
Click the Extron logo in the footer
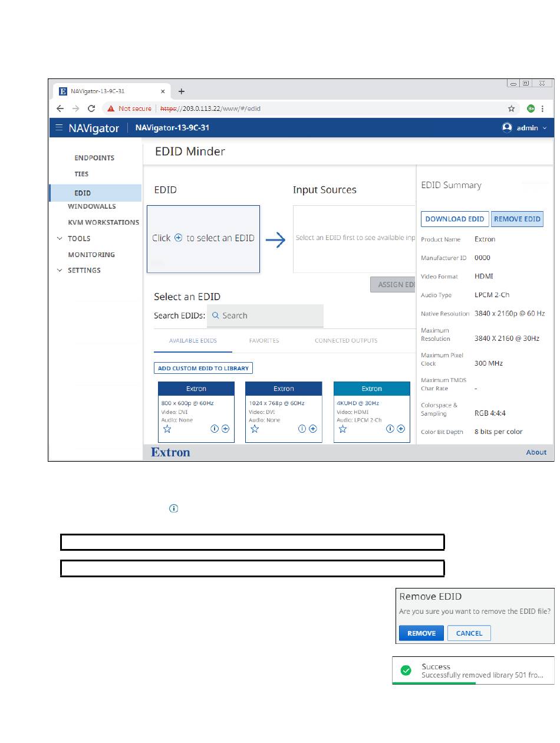[x=171, y=452]
